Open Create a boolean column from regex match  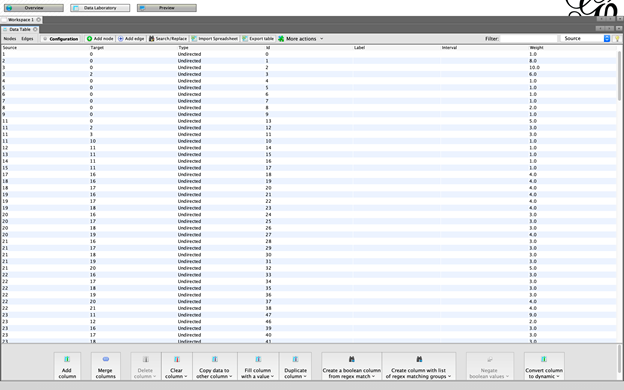pos(351,366)
